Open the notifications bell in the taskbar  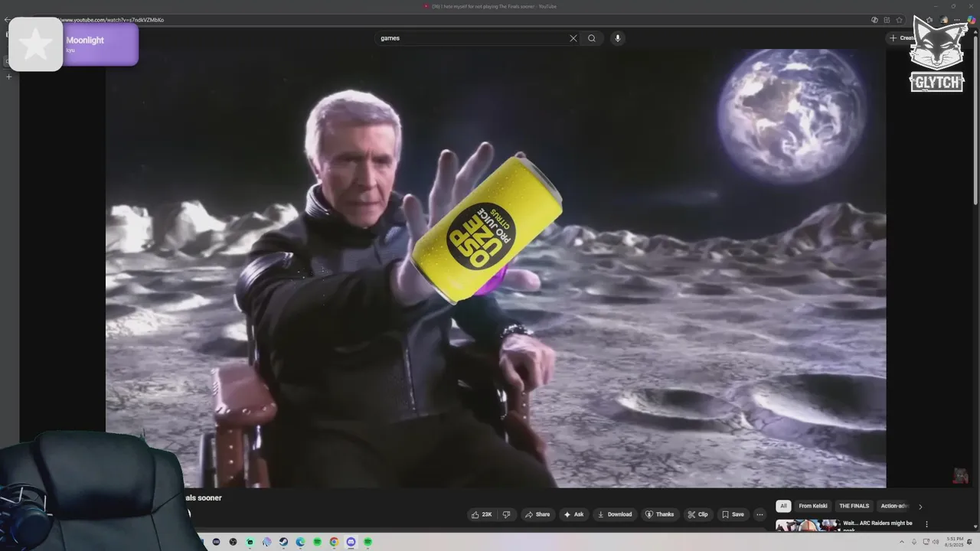[969, 542]
